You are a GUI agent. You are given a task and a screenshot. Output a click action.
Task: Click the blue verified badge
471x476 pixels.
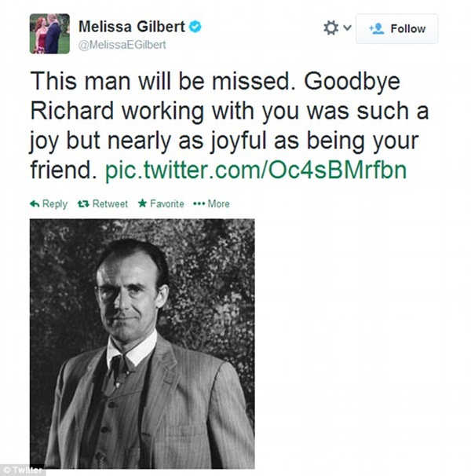[x=195, y=27]
